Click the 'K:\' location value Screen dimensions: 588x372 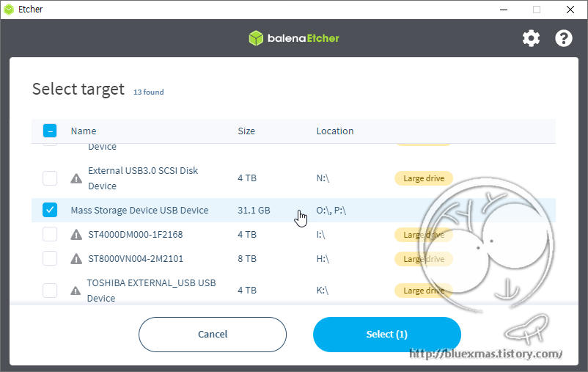(322, 291)
